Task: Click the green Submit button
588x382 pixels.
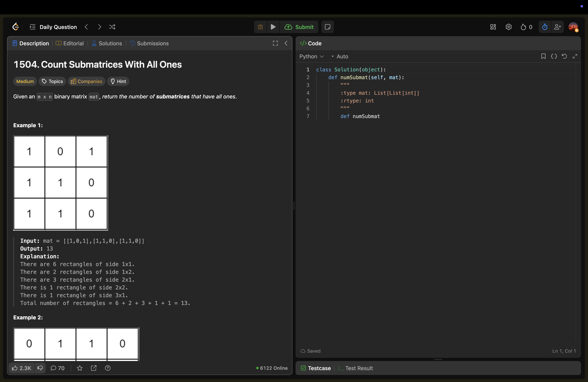Action: click(299, 27)
